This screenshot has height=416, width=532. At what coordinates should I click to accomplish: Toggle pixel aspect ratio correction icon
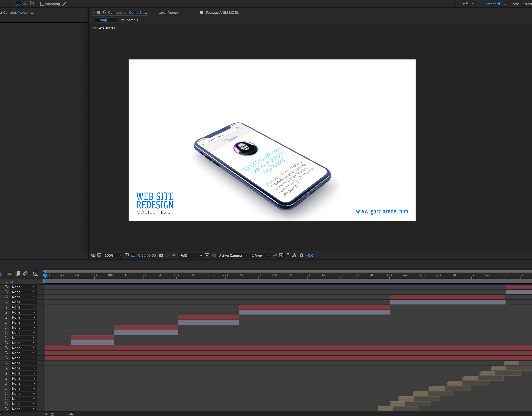275,255
